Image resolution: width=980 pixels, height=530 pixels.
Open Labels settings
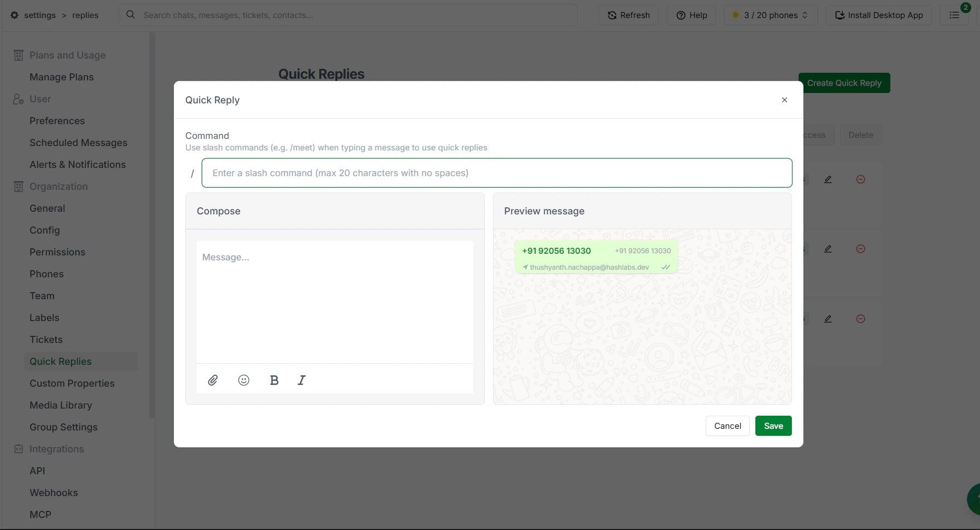point(44,318)
